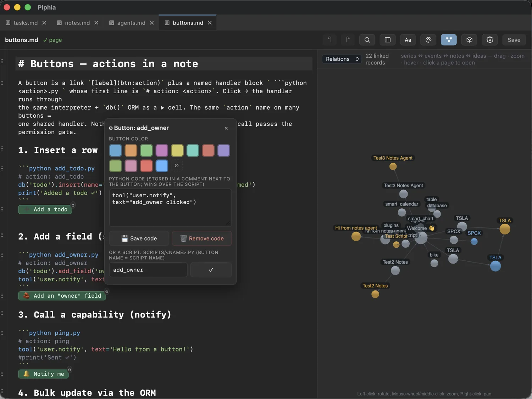Pick the teal button color swatch
532x399 pixels.
coord(193,150)
